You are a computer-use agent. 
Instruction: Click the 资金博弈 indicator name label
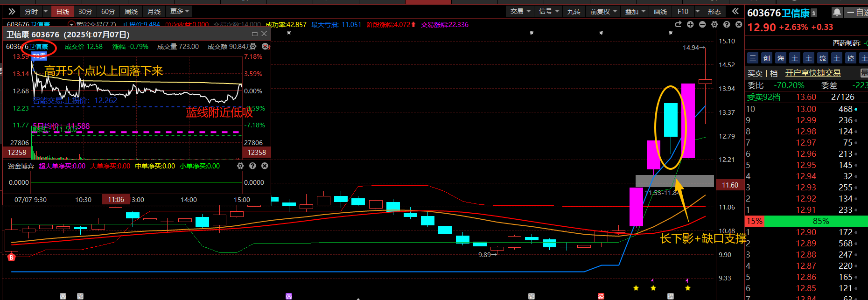click(21, 166)
